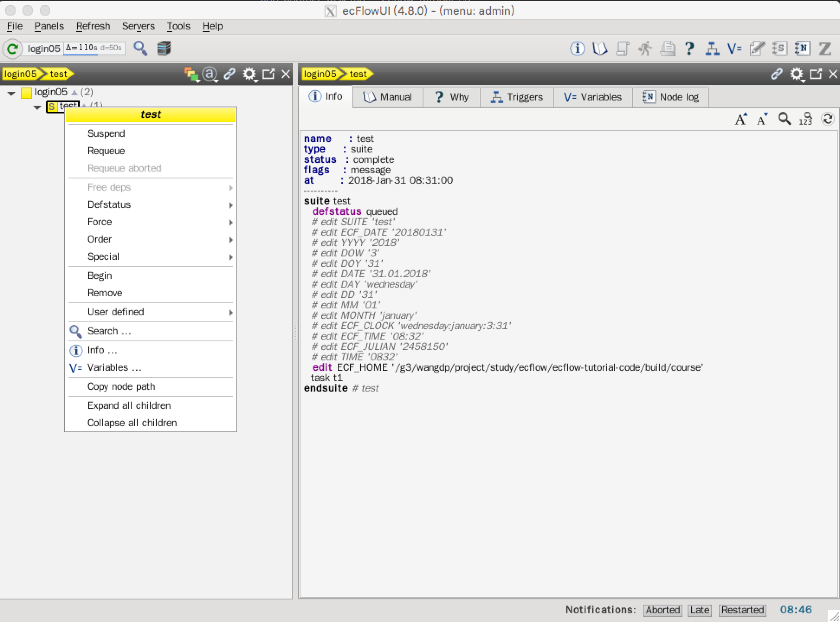This screenshot has height=622, width=840.
Task: Reload the Info panel content
Action: click(827, 119)
